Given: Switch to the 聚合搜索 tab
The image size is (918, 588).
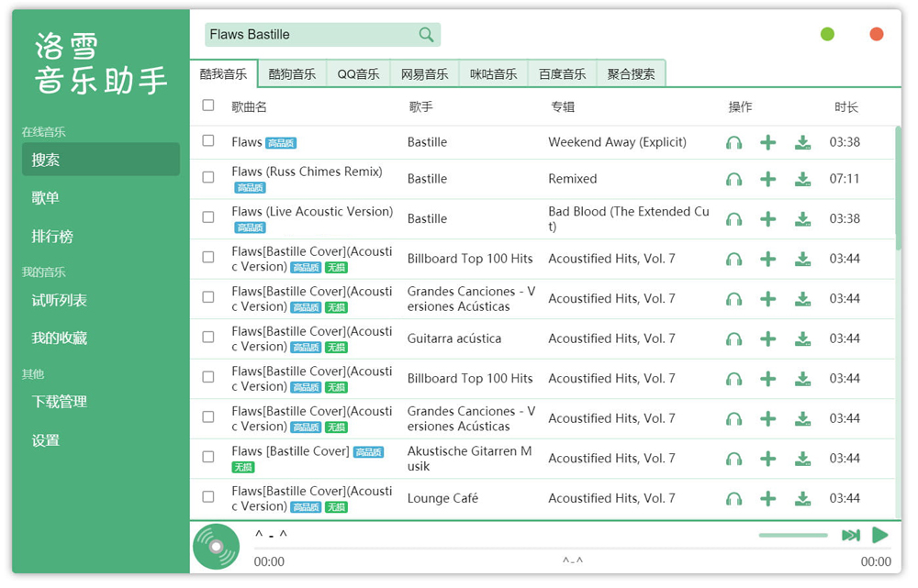Looking at the screenshot, I should pos(631,73).
